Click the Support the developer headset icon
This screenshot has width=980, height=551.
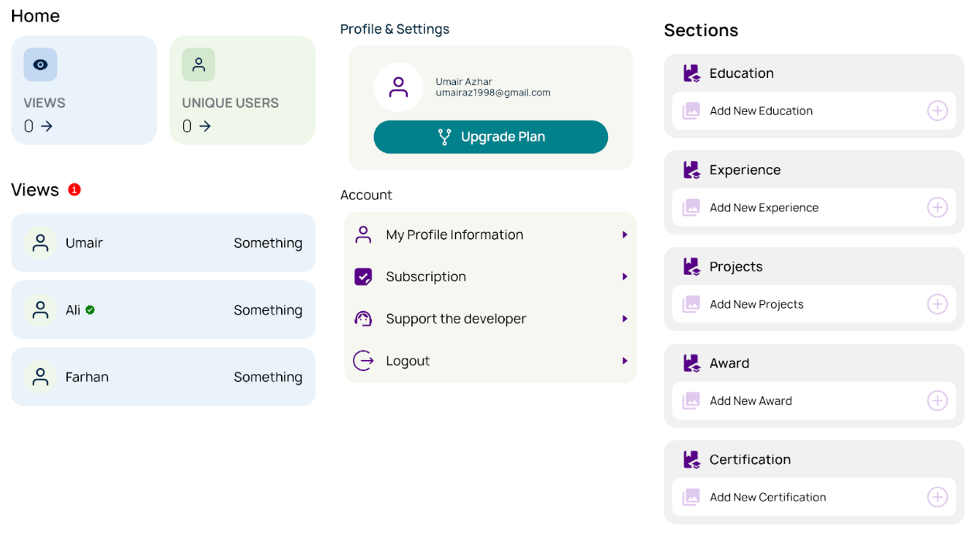(x=363, y=319)
